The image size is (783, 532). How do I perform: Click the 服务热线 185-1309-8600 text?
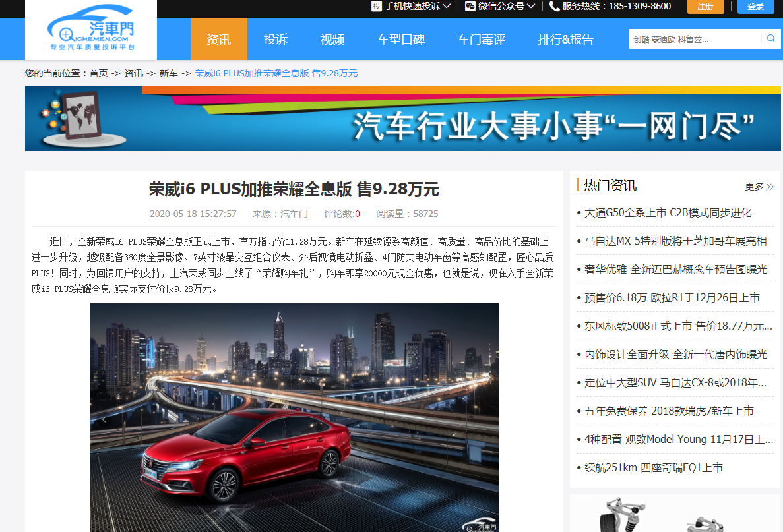point(617,6)
